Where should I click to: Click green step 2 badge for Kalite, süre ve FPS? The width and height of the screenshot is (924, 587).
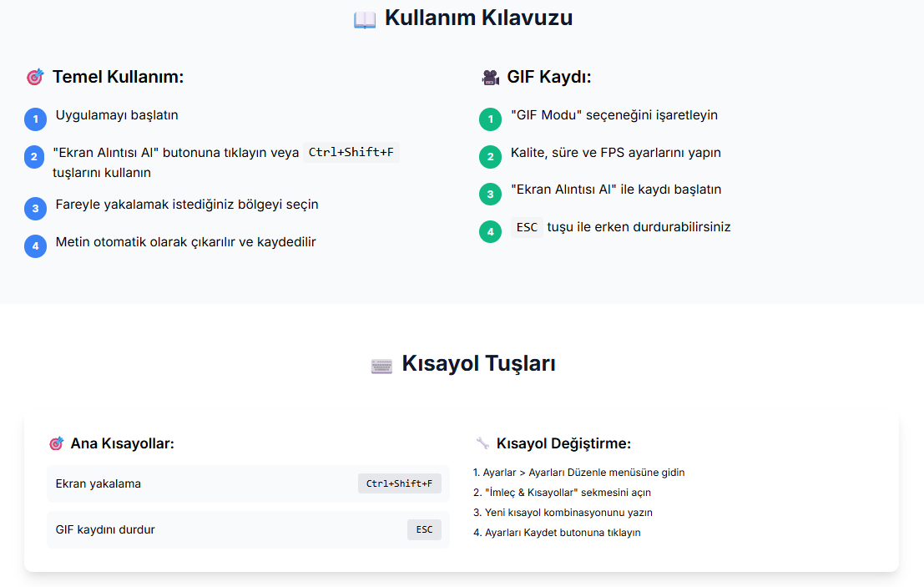point(490,157)
